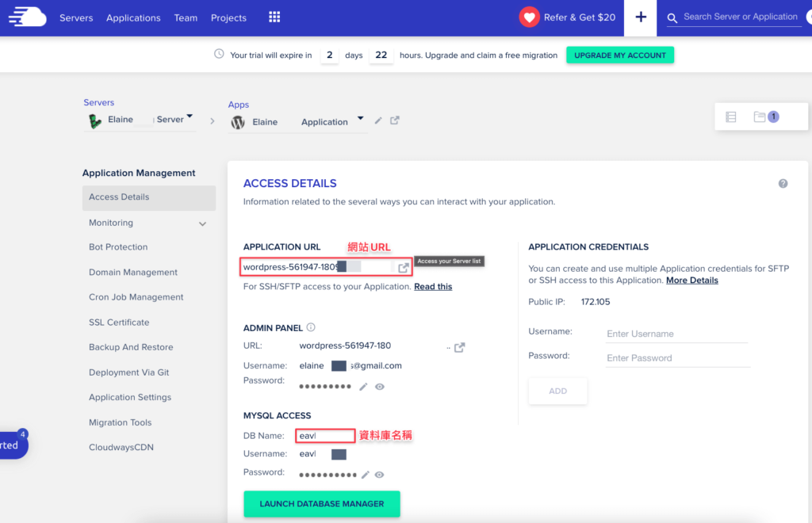812x523 pixels.
Task: Open the apps grid icon in the navbar
Action: [274, 17]
